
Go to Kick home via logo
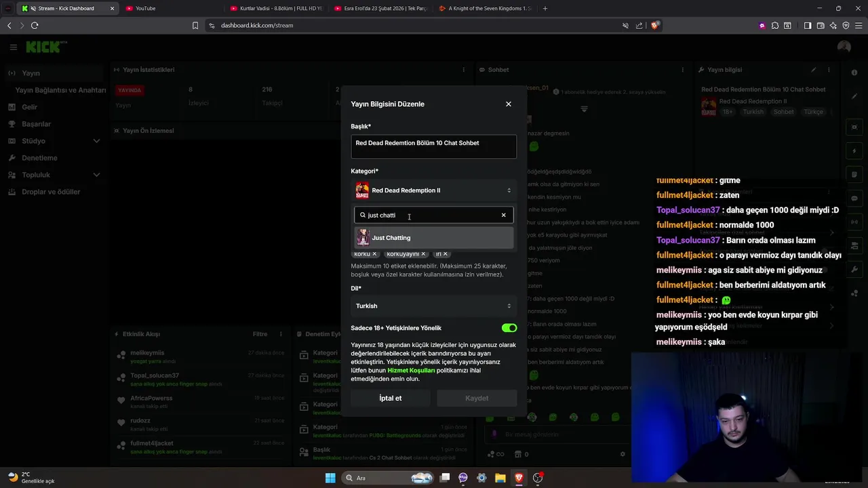click(43, 47)
